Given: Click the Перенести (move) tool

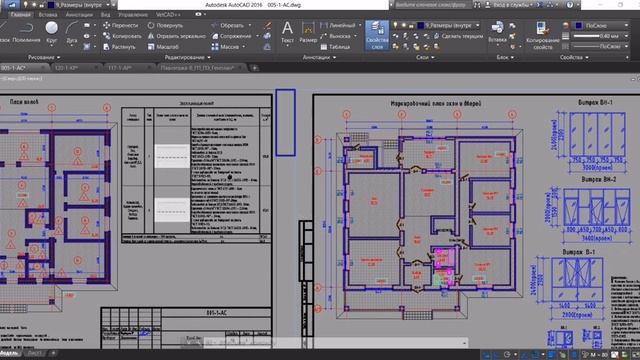Looking at the screenshot, I should tap(120, 25).
